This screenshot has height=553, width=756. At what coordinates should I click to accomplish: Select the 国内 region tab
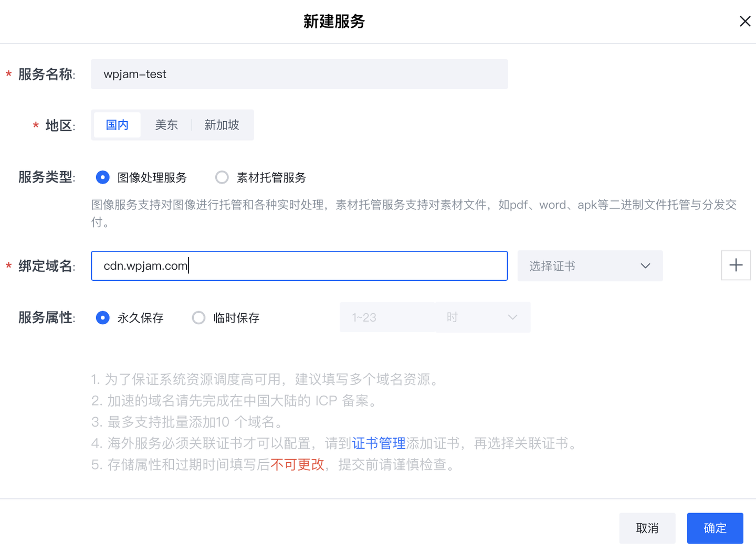[x=117, y=125]
